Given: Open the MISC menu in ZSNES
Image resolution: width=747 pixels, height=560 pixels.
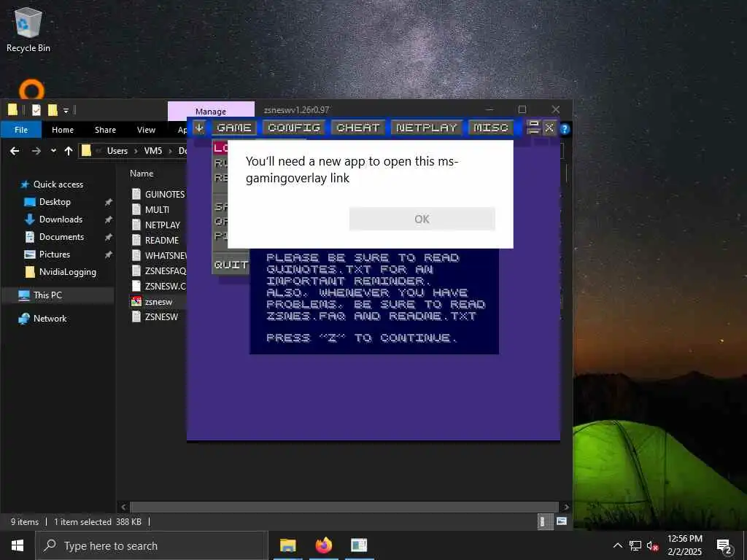Looking at the screenshot, I should 491,128.
